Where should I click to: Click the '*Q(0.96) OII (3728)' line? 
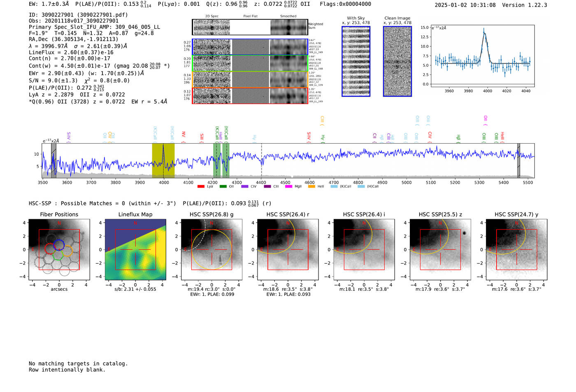coord(98,102)
